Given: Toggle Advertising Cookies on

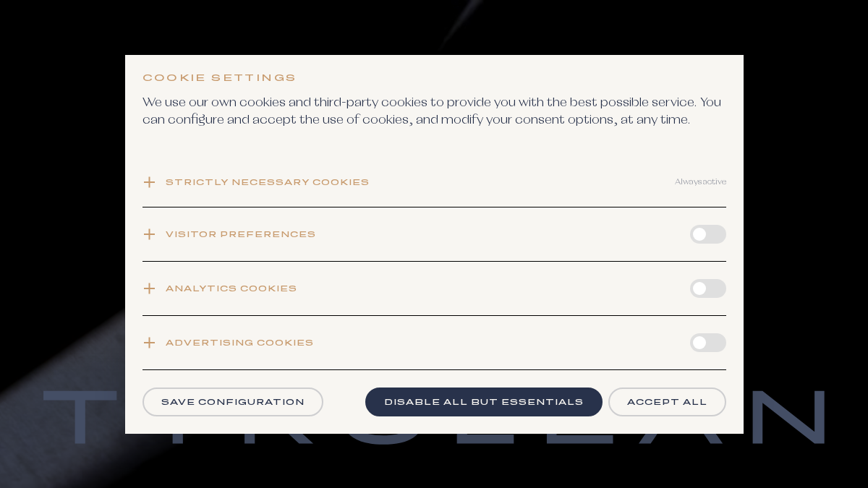Looking at the screenshot, I should (x=707, y=343).
